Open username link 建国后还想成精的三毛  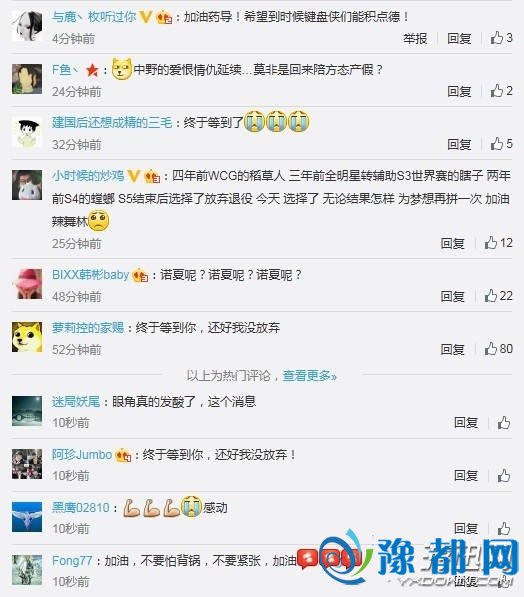(x=112, y=123)
